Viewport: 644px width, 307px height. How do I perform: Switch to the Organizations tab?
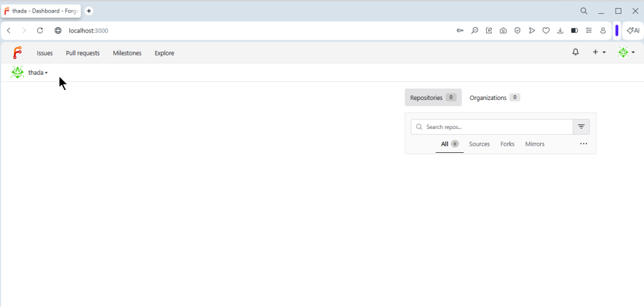(x=494, y=98)
